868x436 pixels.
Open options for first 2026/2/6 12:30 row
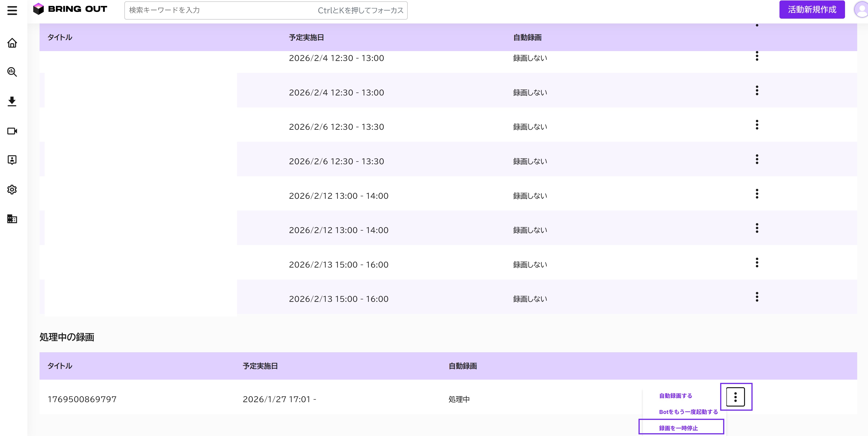coord(757,125)
